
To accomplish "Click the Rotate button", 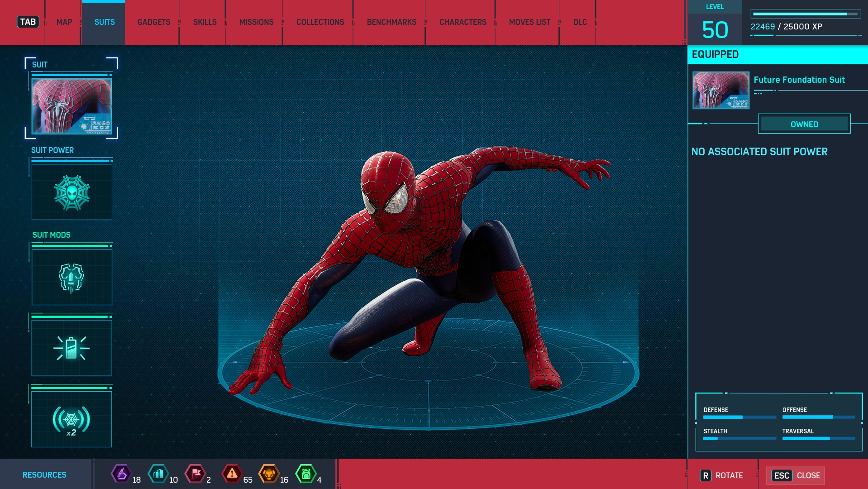I will 722,475.
